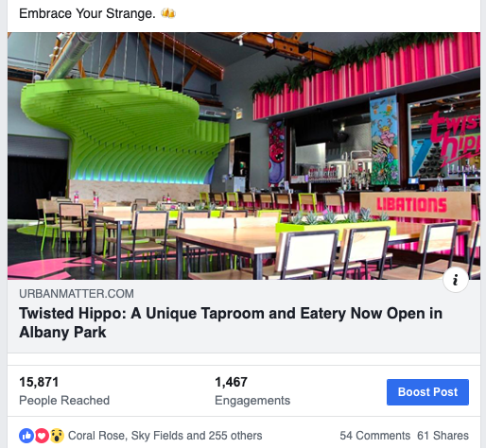
Task: Click the Embrace Your Strange caption text
Action: click(87, 13)
